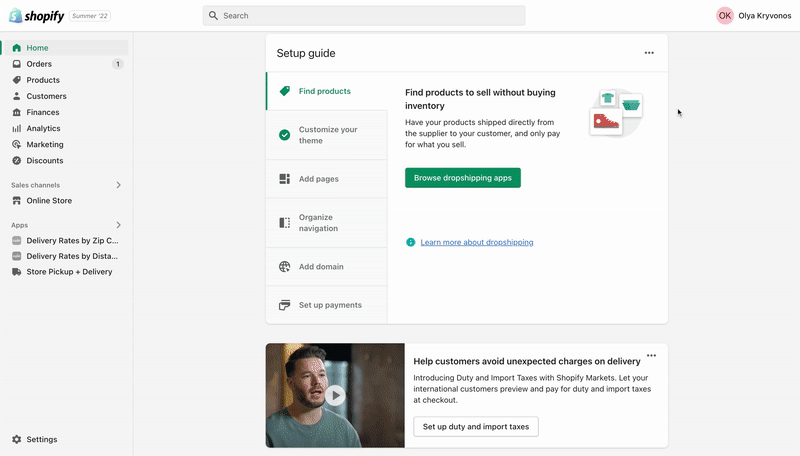Click the Products tag icon in sidebar
The height and width of the screenshot is (456, 800).
tap(16, 80)
